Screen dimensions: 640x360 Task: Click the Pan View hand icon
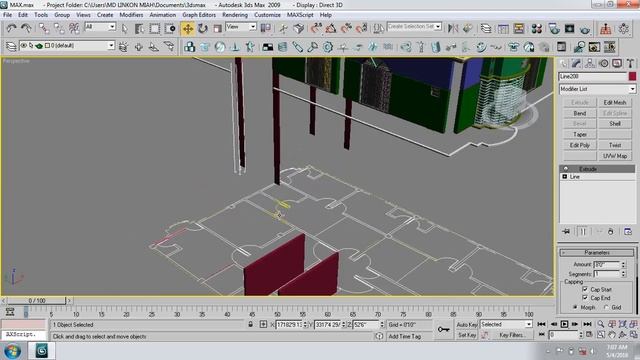[x=611, y=334]
